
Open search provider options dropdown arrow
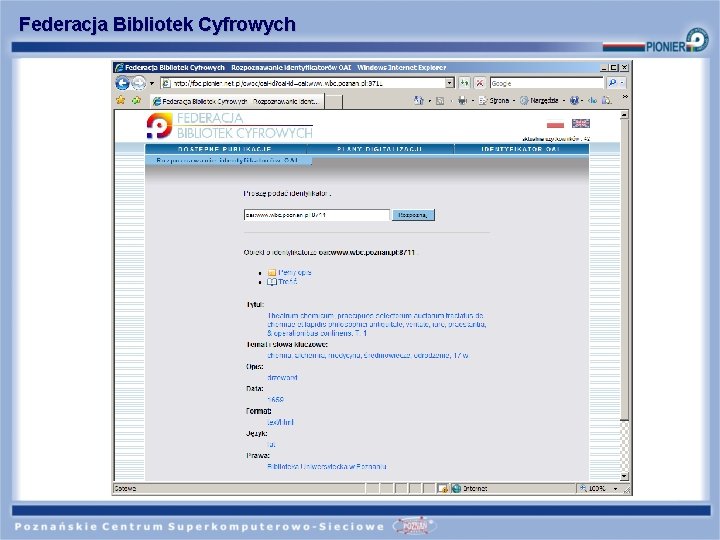point(622,83)
